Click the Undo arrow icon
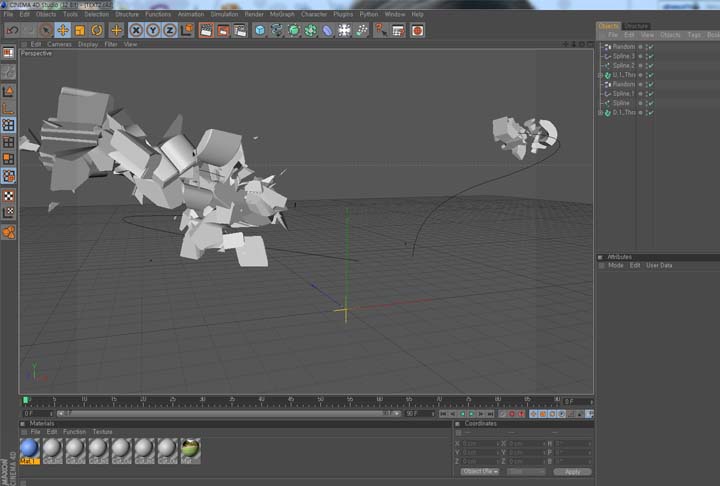 [12, 30]
